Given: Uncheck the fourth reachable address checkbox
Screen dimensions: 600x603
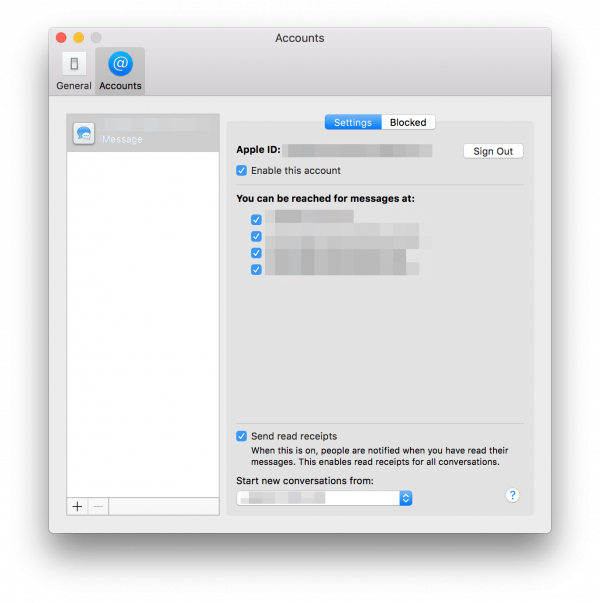Looking at the screenshot, I should coord(256,270).
